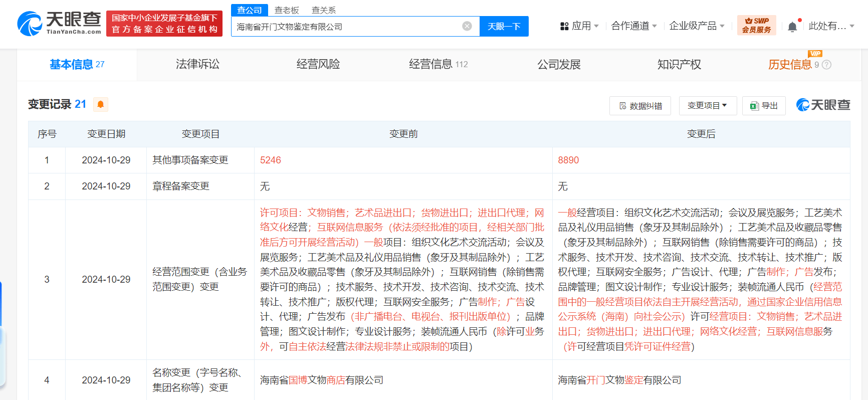Screen dimensions: 868x400
Task: Open the 知识产权 tab
Action: click(679, 64)
